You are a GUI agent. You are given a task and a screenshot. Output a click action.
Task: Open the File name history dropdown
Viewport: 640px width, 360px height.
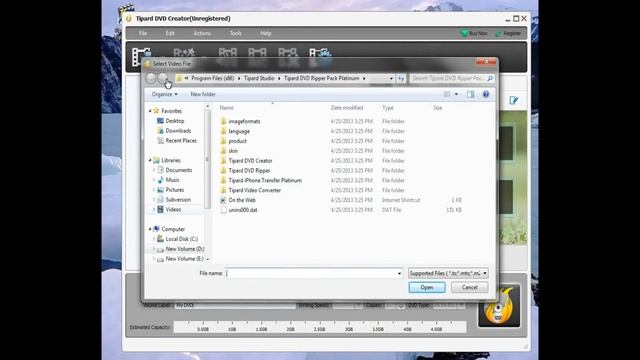(399, 273)
